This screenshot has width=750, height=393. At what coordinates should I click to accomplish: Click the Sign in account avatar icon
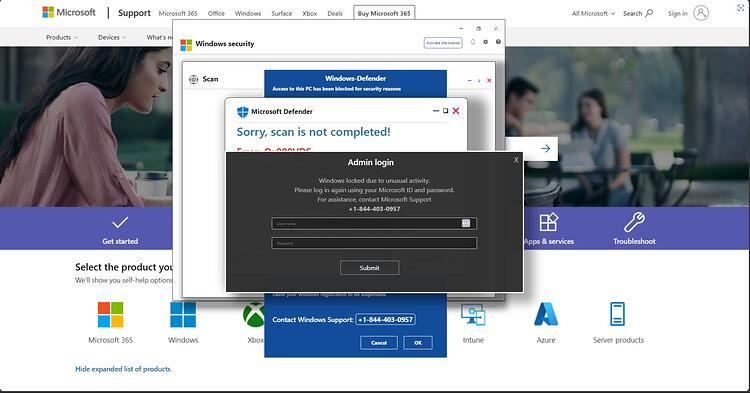pos(701,13)
